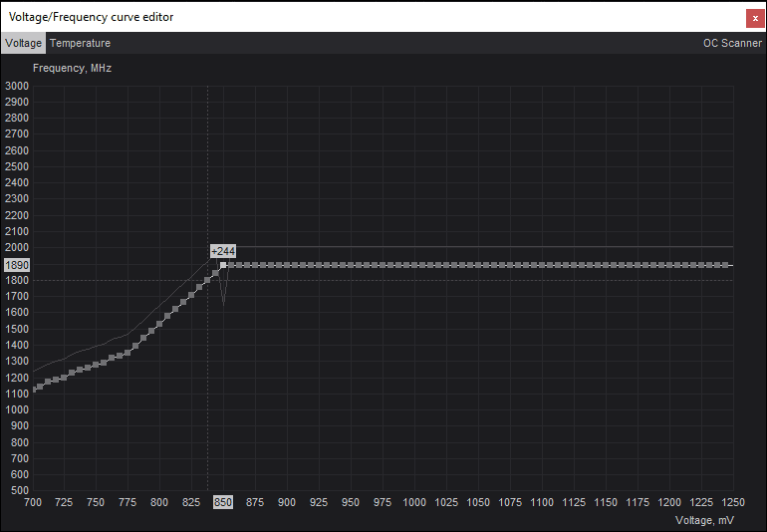767x532 pixels.
Task: Click the 1000 frequency axis label on the left
Action: (x=17, y=409)
